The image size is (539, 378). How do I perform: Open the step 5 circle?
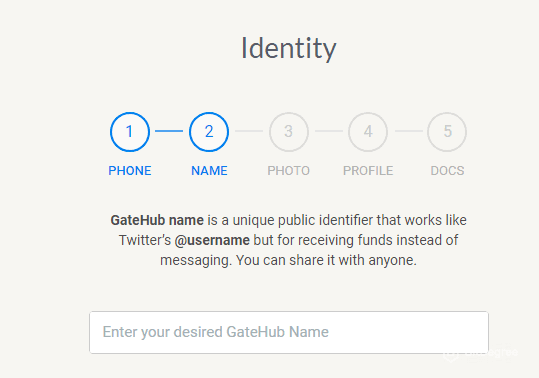coord(447,132)
